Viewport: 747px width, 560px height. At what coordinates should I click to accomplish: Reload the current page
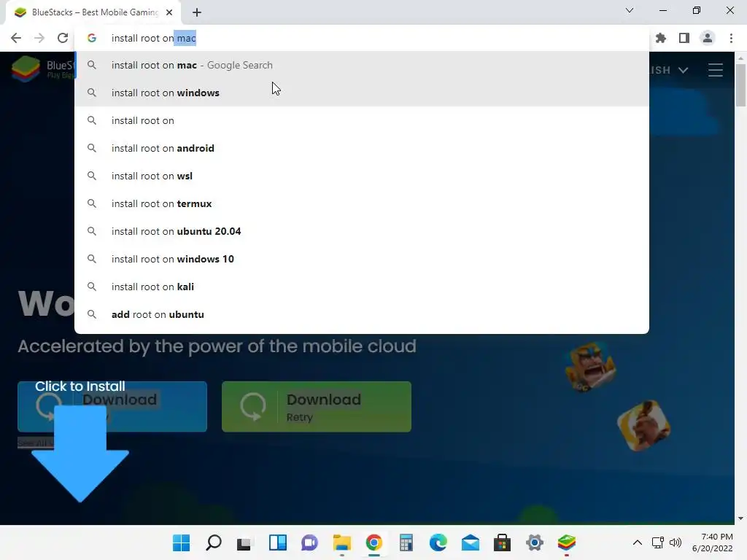point(63,38)
